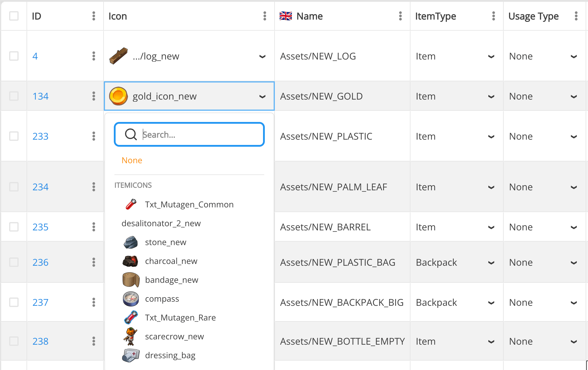Check the row checkbox next to ID 237
This screenshot has width=588, height=370.
pos(14,302)
